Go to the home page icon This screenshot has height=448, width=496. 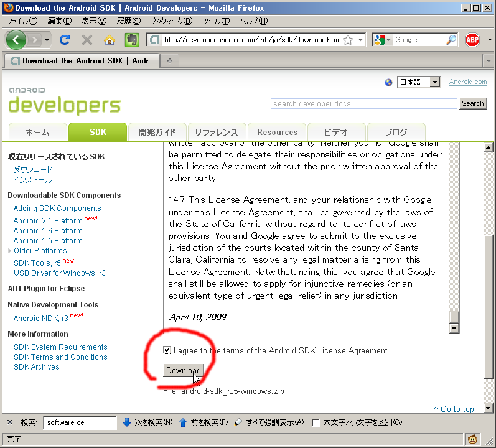coord(110,40)
